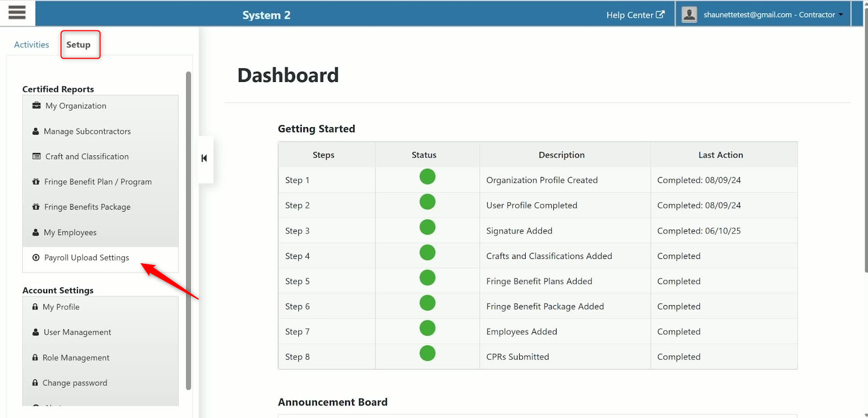The width and height of the screenshot is (868, 418).
Task: Click the Last Action column header
Action: (720, 155)
